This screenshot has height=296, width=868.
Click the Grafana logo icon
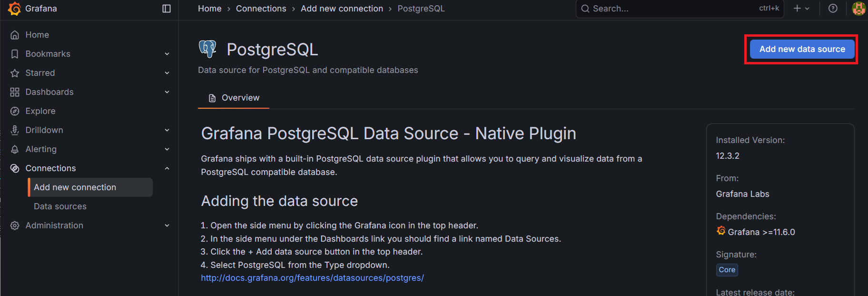pyautogui.click(x=15, y=9)
